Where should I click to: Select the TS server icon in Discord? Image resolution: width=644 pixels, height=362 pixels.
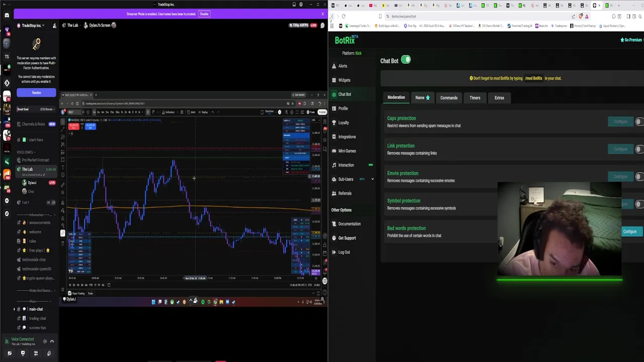point(7,57)
